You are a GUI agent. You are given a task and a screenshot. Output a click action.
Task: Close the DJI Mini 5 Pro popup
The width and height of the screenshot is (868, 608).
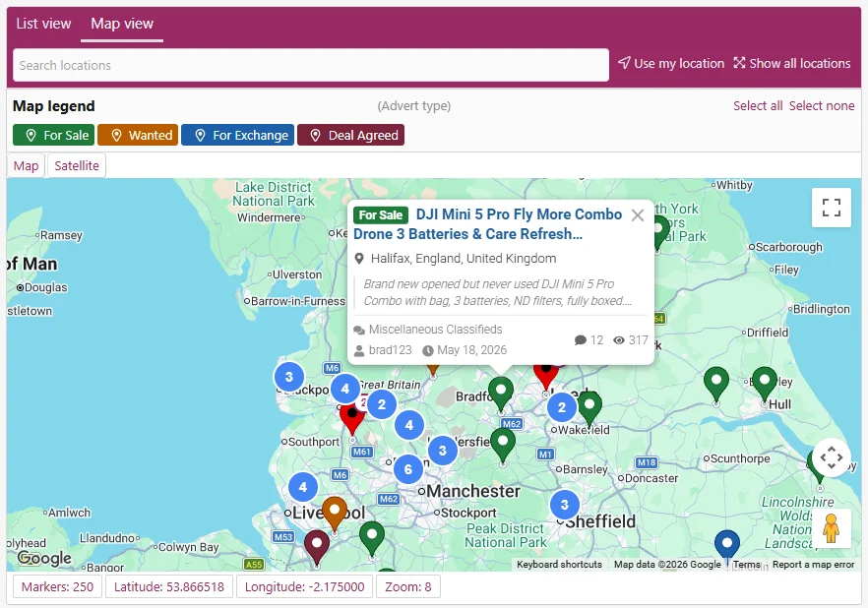(638, 215)
